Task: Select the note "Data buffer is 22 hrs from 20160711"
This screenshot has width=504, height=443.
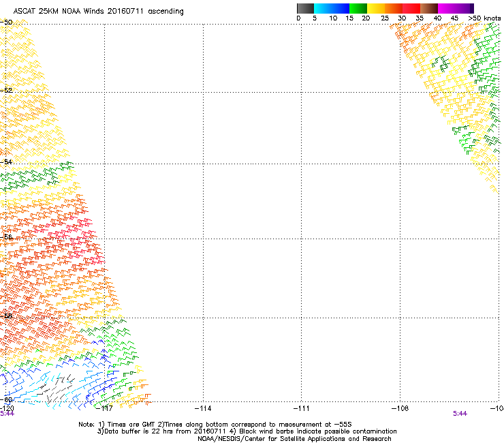Action: (165, 431)
